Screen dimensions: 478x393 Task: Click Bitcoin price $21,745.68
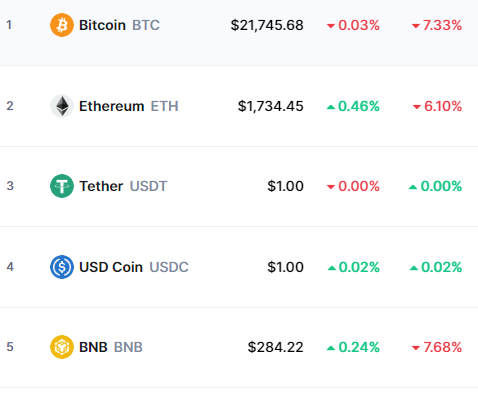click(267, 25)
